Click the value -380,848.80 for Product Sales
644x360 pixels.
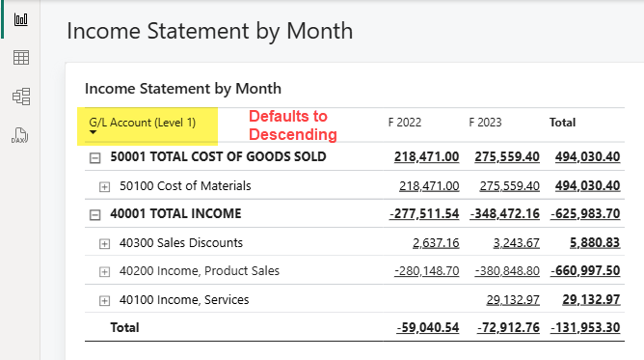click(x=507, y=271)
